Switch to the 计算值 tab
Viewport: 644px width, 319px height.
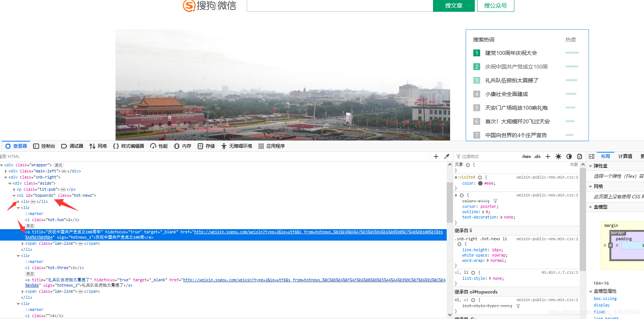pyautogui.click(x=625, y=156)
